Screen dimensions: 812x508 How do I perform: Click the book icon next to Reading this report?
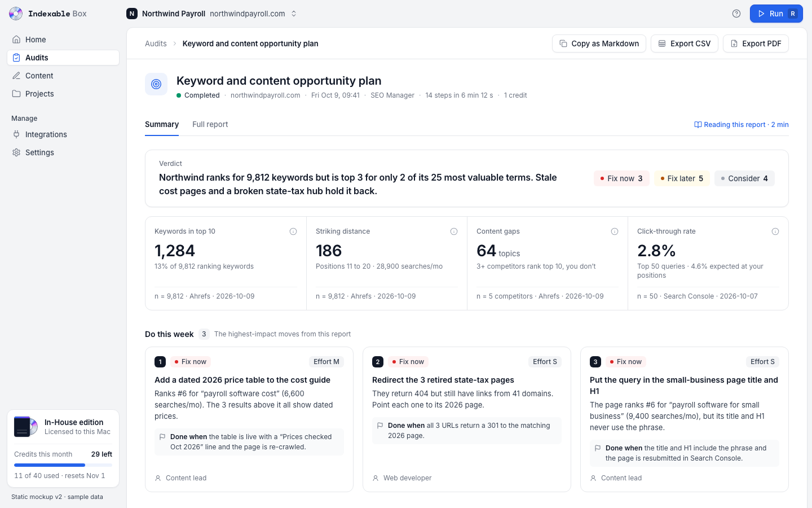(698, 125)
